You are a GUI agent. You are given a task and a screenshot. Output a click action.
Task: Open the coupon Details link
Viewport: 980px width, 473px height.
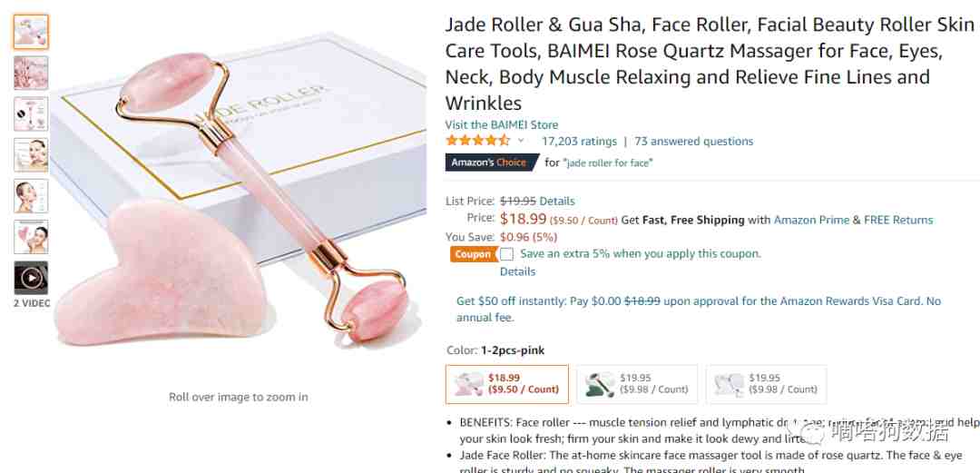click(517, 271)
